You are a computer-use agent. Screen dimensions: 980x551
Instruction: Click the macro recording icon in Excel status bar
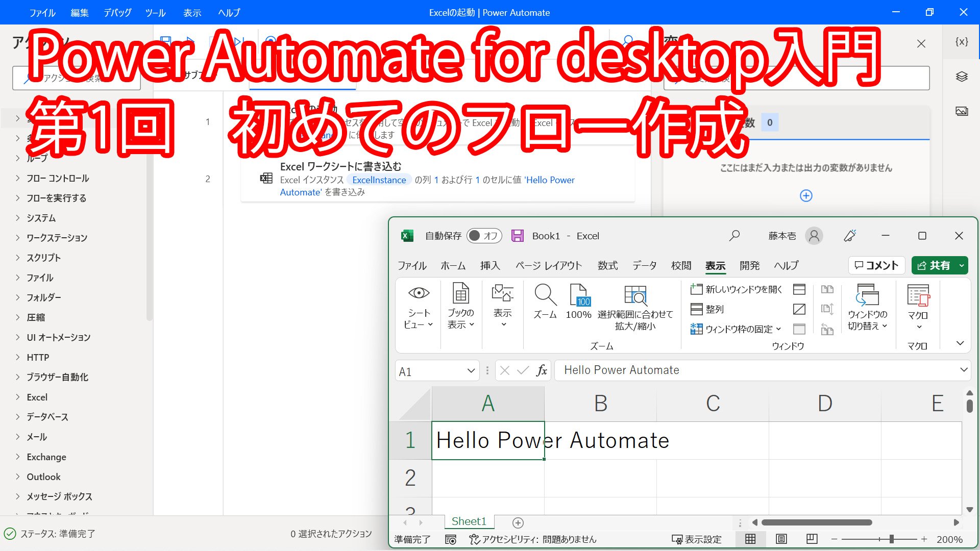coord(451,539)
